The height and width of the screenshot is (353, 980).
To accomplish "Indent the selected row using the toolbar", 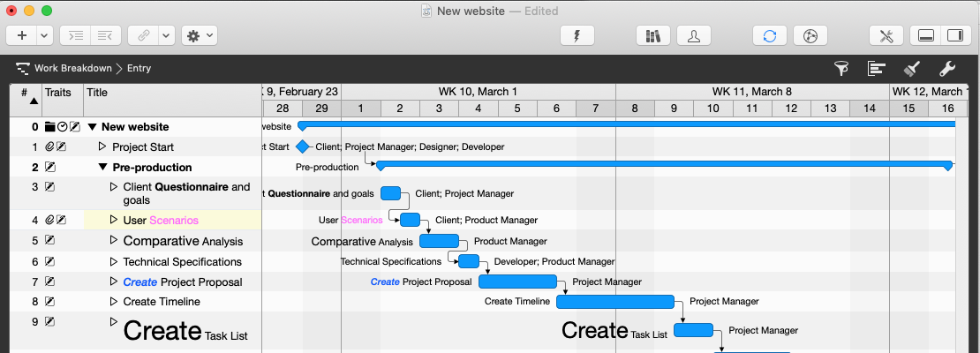I will (x=77, y=35).
